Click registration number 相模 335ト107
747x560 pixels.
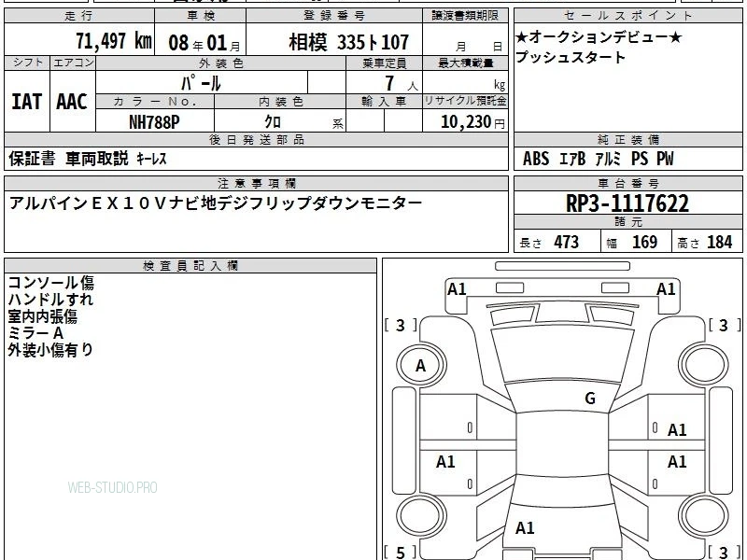click(x=348, y=42)
